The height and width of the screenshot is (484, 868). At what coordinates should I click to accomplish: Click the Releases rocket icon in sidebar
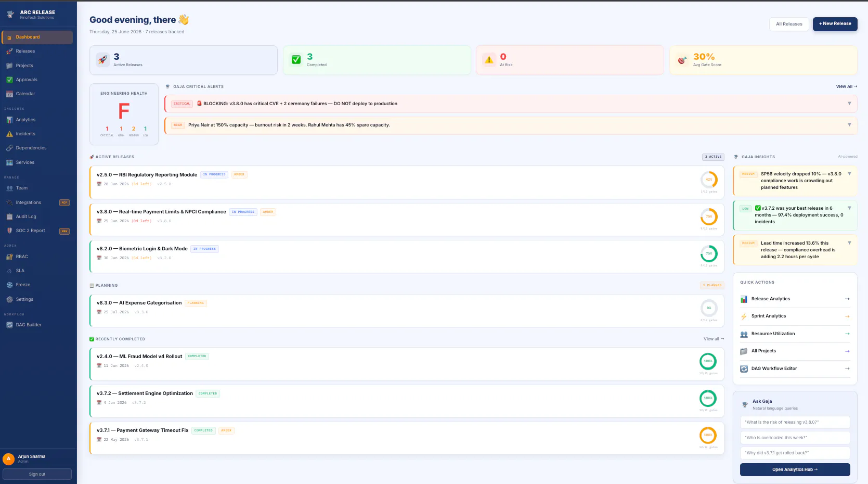click(9, 52)
